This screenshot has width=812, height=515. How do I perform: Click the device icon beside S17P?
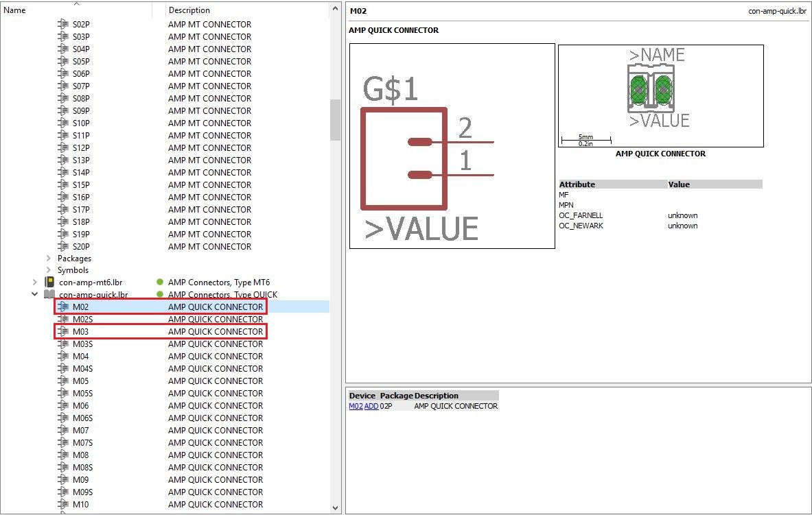pos(63,209)
